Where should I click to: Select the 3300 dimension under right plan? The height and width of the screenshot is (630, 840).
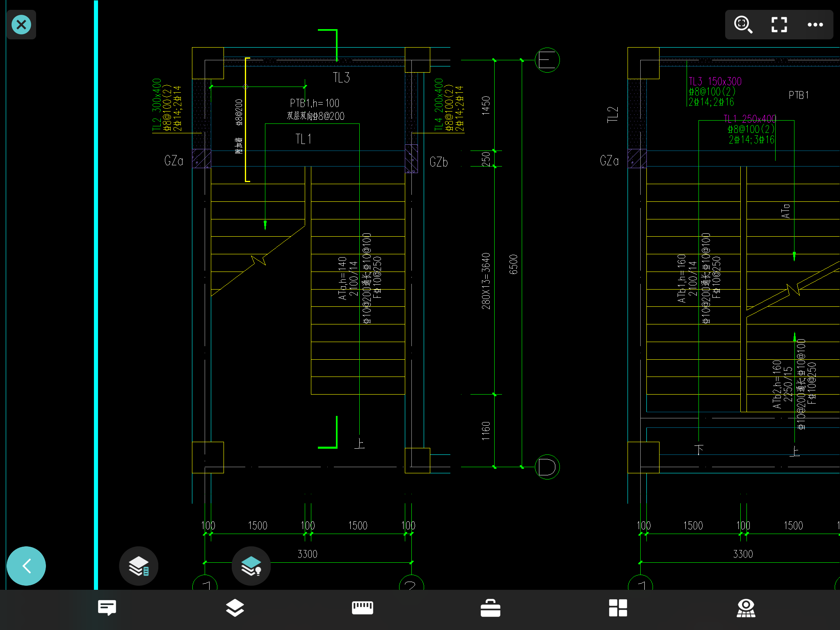click(743, 554)
